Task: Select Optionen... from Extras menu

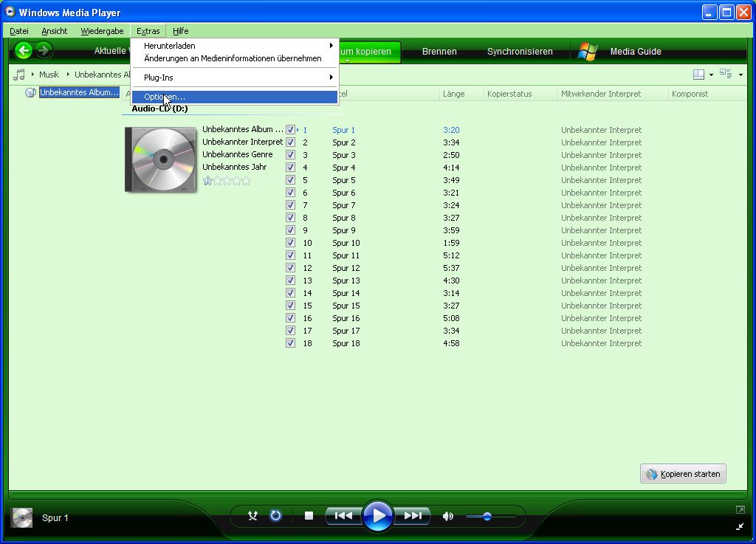Action: pyautogui.click(x=234, y=97)
